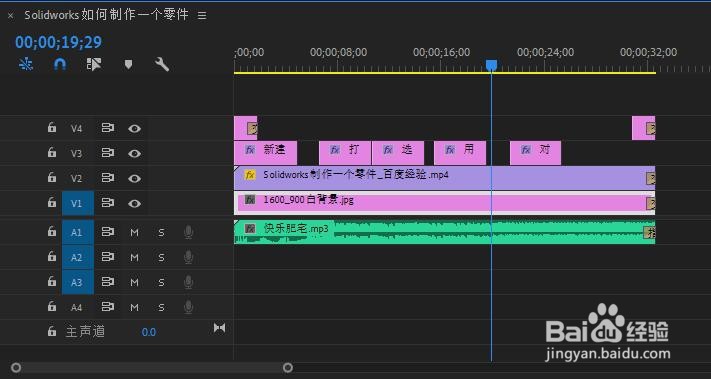This screenshot has width=711, height=379.
Task: Click the blue playhead marker
Action: pyautogui.click(x=491, y=66)
